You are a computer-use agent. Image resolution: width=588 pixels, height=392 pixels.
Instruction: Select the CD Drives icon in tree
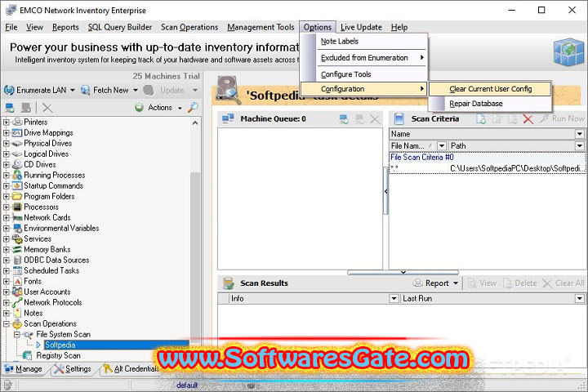click(x=17, y=164)
